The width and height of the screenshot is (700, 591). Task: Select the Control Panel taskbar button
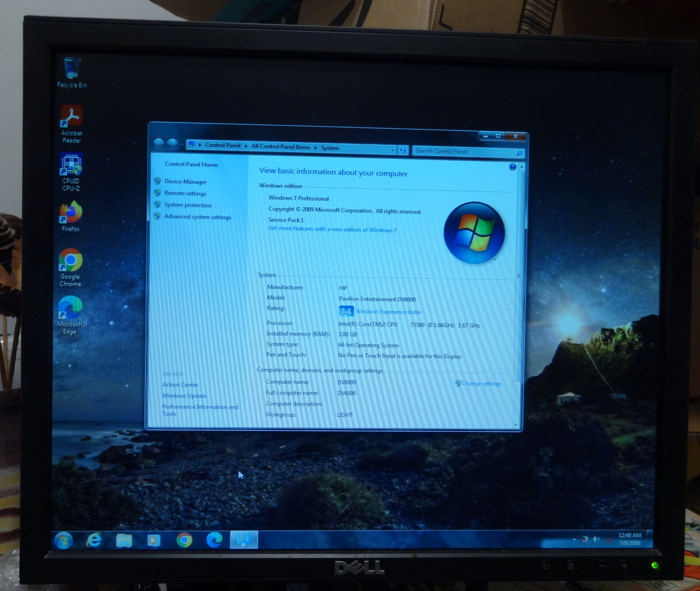(x=244, y=539)
